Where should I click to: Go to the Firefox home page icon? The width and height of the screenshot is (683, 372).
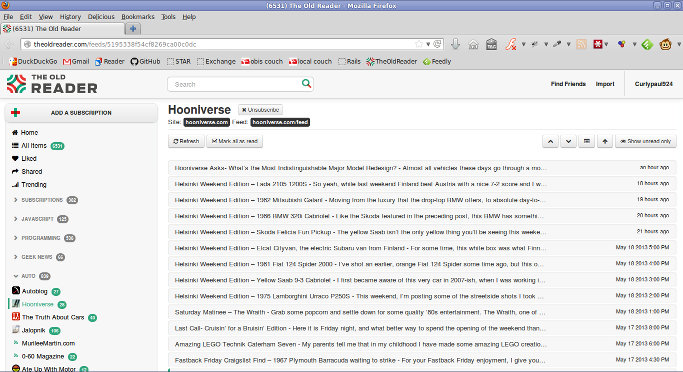pyautogui.click(x=473, y=44)
